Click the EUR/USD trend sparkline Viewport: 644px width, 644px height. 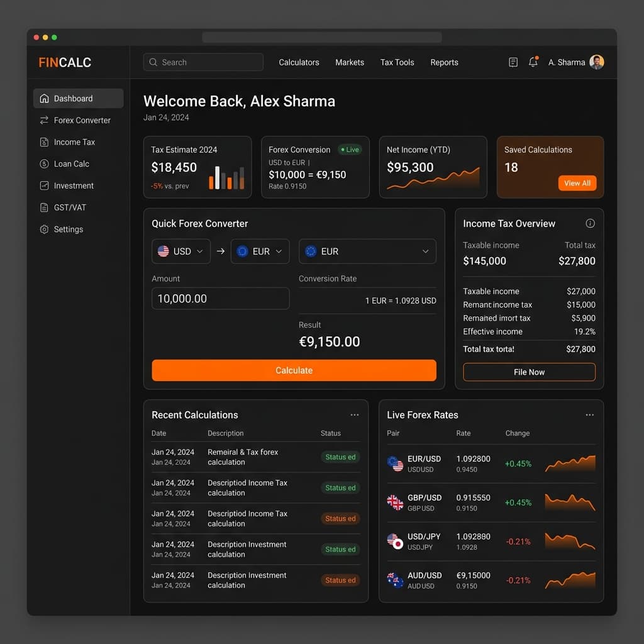[x=570, y=464]
